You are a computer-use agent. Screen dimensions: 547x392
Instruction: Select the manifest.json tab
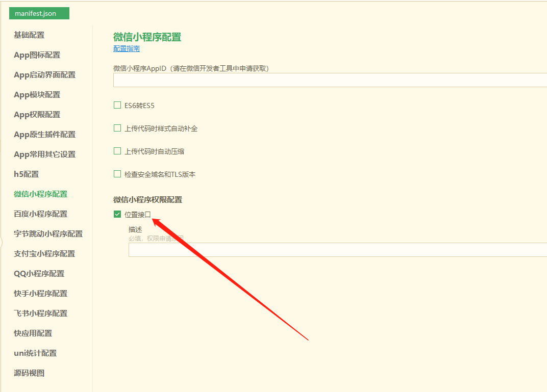tap(39, 13)
